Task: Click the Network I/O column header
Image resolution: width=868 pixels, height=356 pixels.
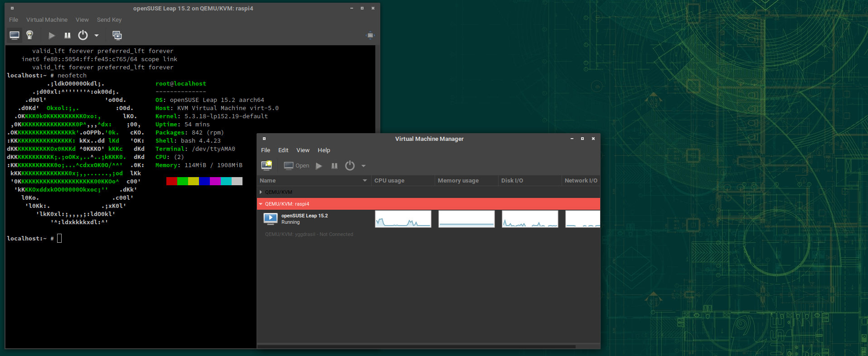Action: pyautogui.click(x=581, y=180)
